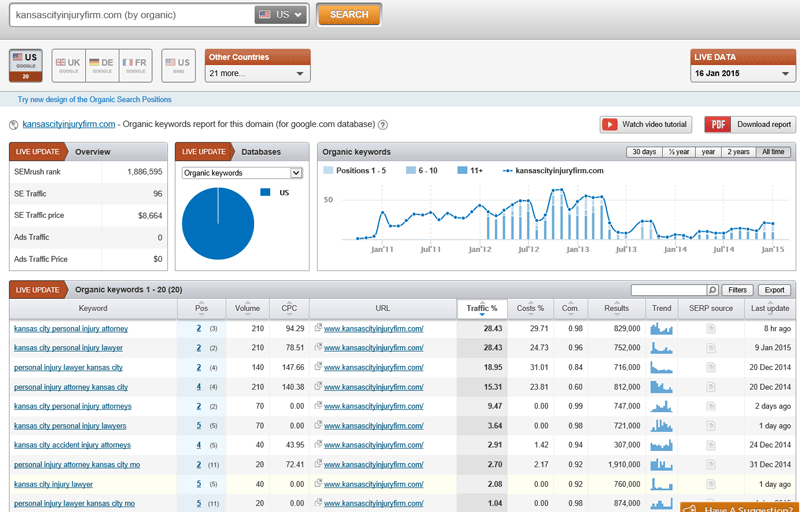800x512 pixels.
Task: Open the Other Countries 21 more dropdown
Action: click(x=258, y=73)
